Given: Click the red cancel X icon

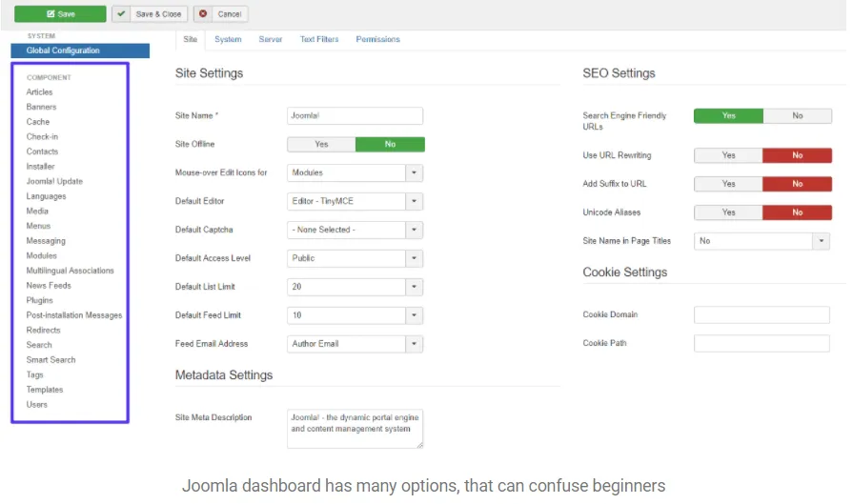Looking at the screenshot, I should 203,14.
